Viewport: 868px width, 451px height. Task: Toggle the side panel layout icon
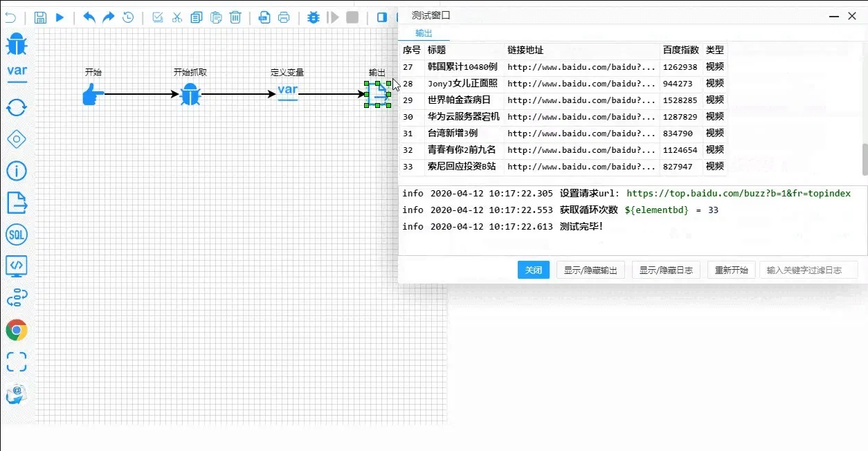click(x=382, y=17)
